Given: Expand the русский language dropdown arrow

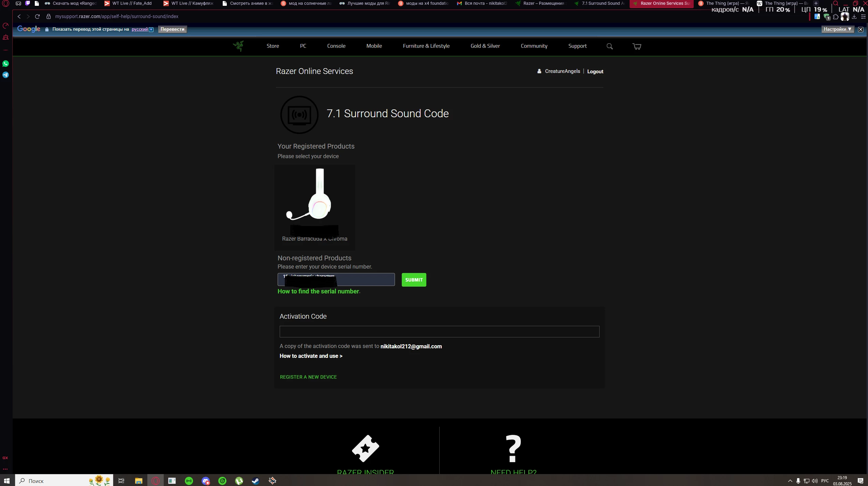Looking at the screenshot, I should pos(151,30).
